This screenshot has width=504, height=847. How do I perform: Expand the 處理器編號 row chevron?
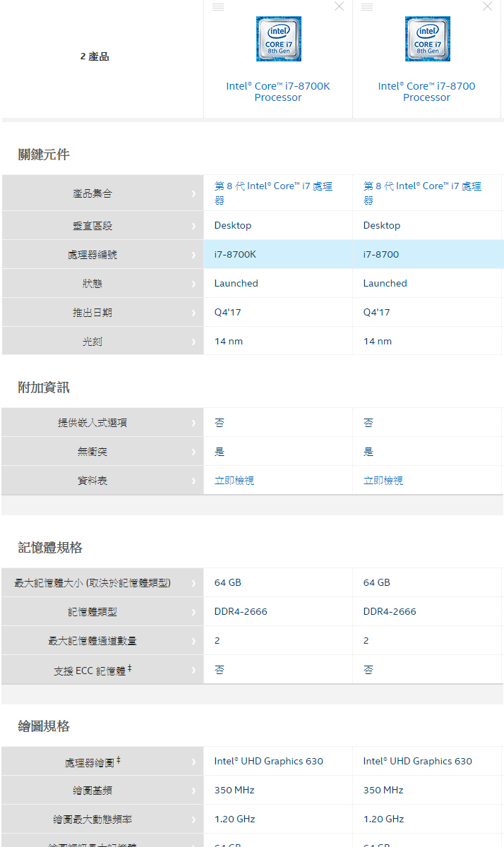[x=193, y=255]
